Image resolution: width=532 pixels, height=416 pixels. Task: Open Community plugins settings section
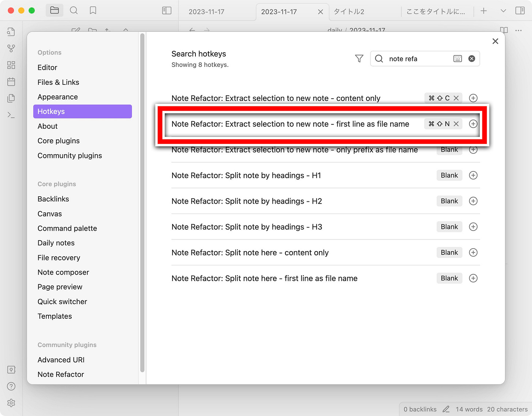tap(83, 156)
